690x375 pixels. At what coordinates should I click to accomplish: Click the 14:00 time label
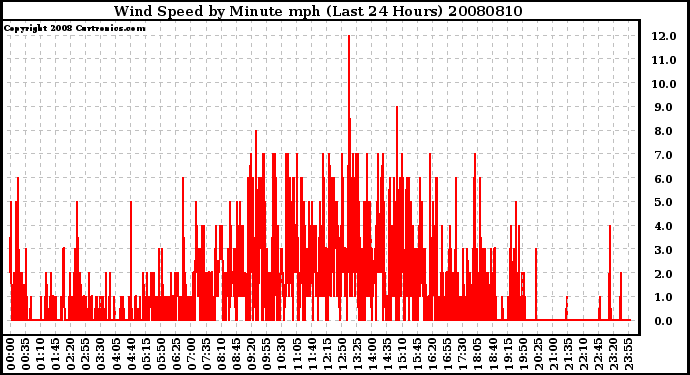pos(372,354)
